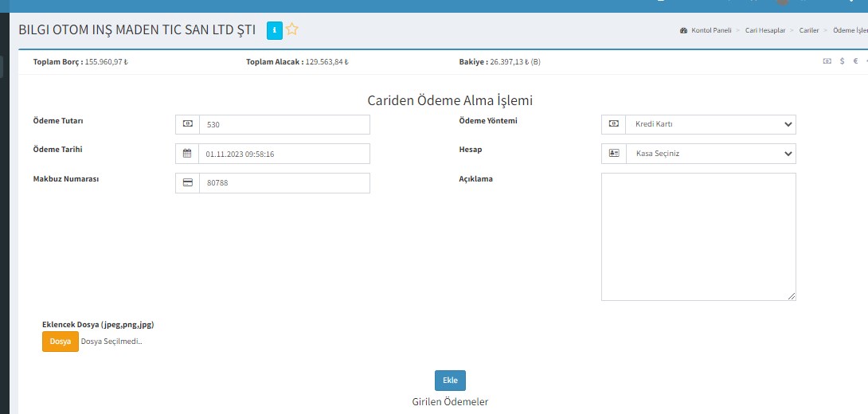Click the blue Ekle button
868x414 pixels.
(450, 380)
